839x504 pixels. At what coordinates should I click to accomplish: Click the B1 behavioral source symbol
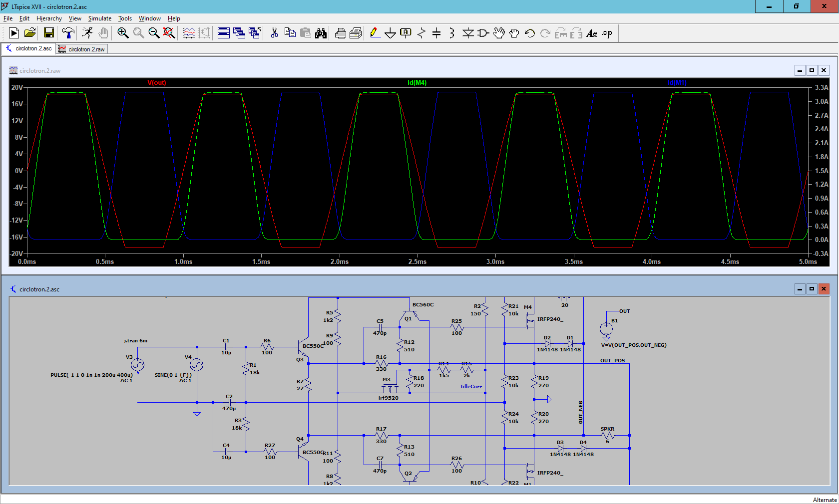tap(606, 329)
